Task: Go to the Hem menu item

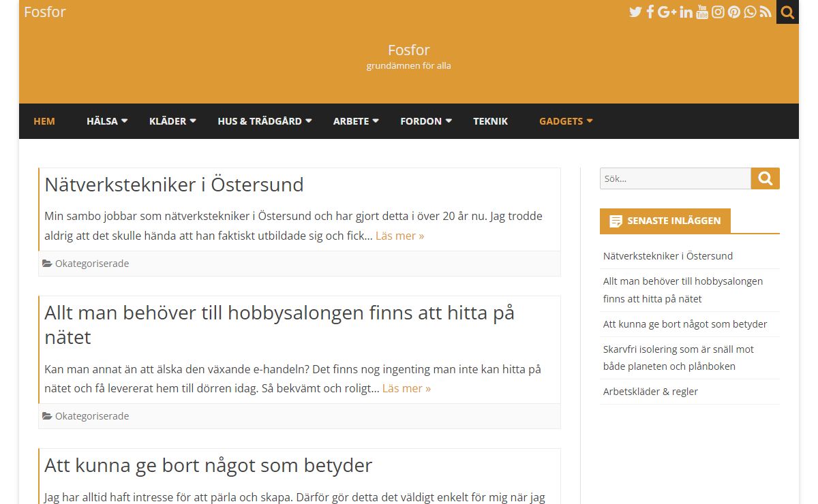Action: click(x=44, y=121)
